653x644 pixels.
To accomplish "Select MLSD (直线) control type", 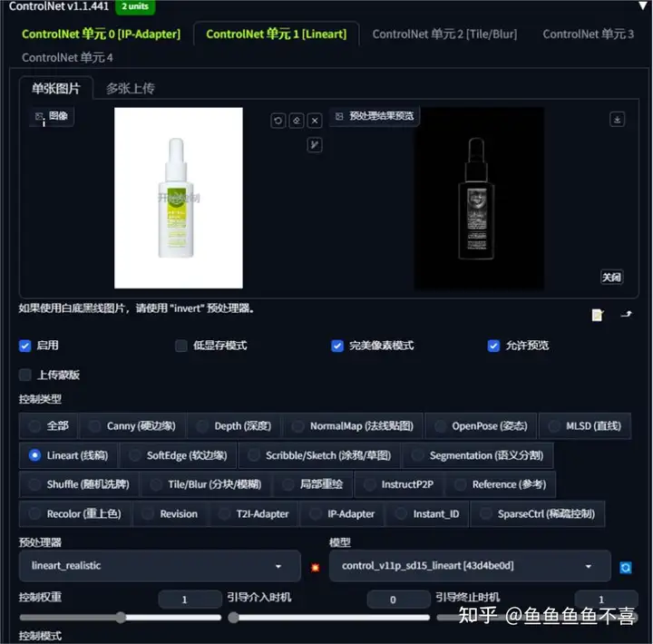I will coord(585,426).
